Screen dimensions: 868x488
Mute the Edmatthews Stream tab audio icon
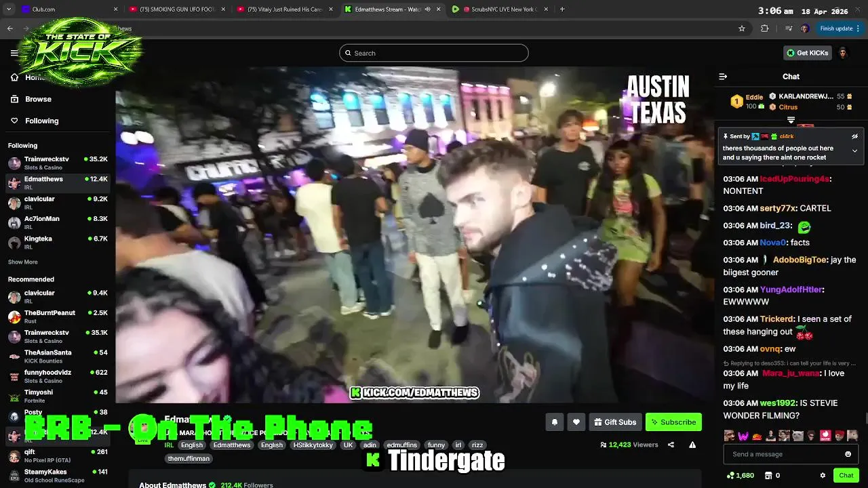tap(427, 9)
